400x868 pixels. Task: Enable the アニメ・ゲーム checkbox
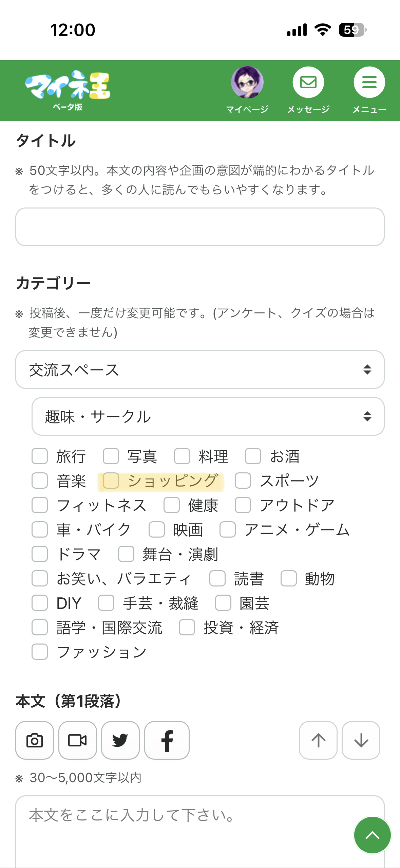[228, 529]
